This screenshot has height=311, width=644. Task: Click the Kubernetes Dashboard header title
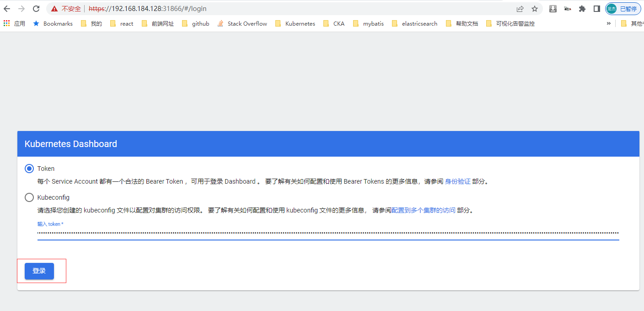(x=71, y=144)
